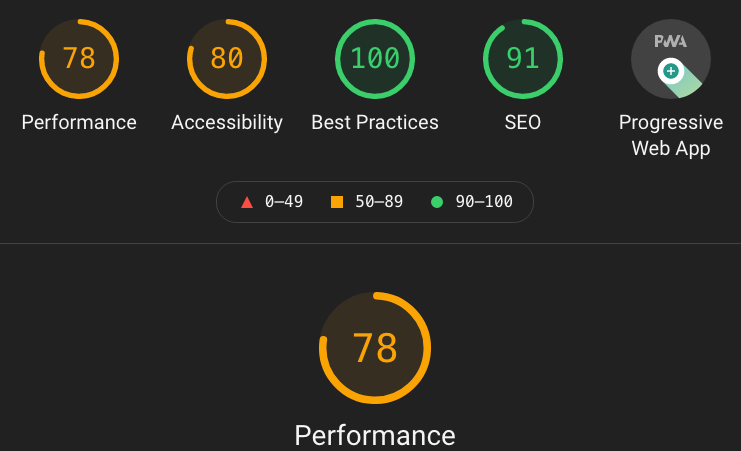
Task: Select the Best Practices gauge showing 100
Action: point(375,59)
